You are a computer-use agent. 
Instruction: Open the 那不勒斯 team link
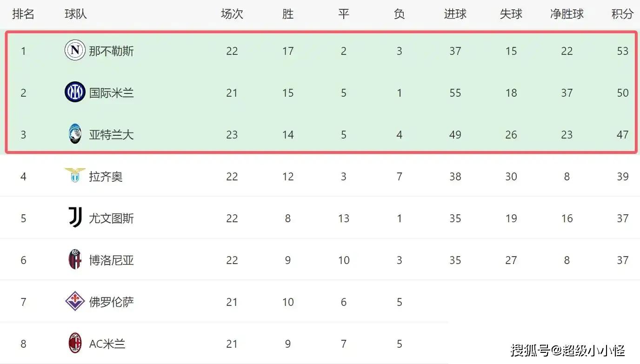click(111, 51)
